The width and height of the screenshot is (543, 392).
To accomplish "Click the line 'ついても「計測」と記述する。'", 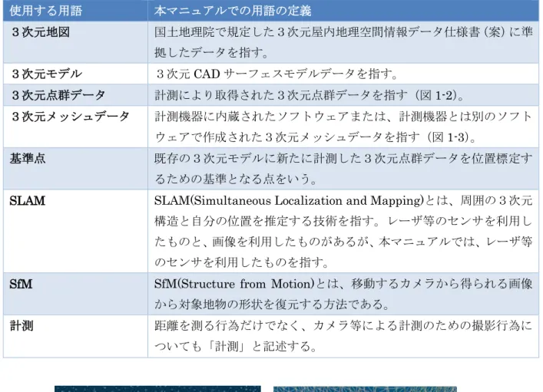I will 236,346.
